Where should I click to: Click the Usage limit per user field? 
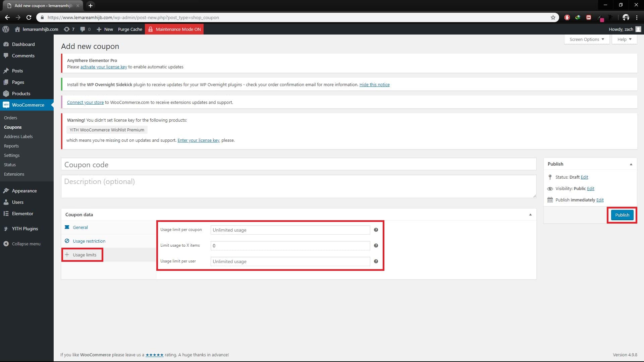(290, 261)
